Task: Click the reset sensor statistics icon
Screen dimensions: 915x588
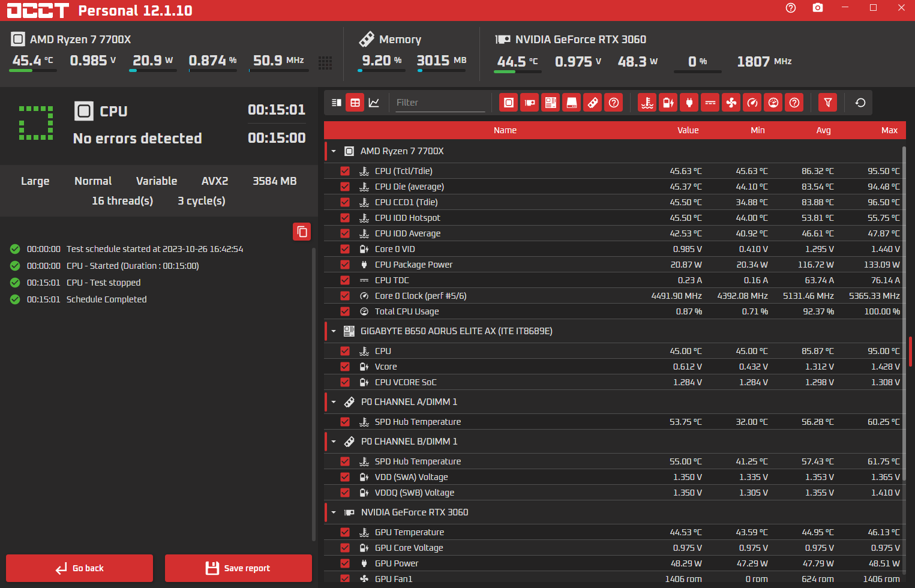Action: coord(860,103)
